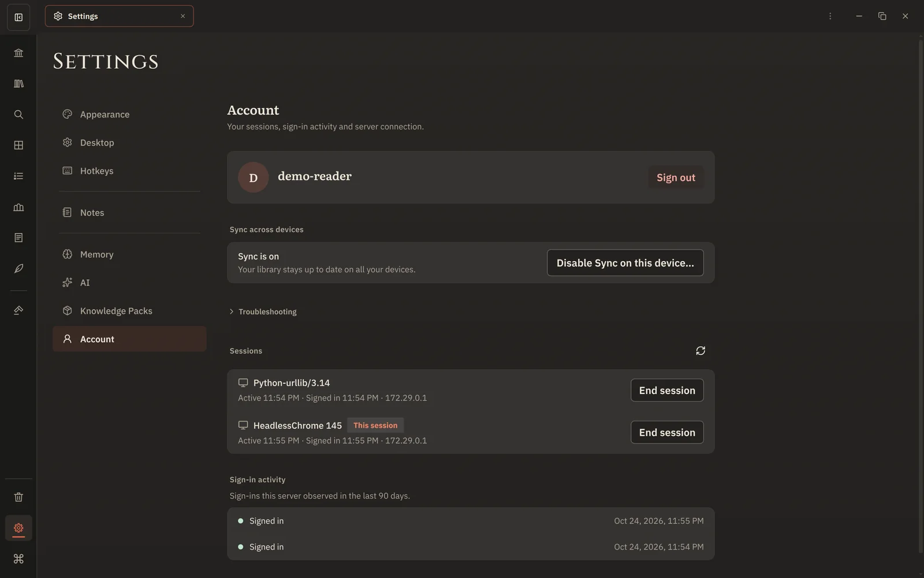The height and width of the screenshot is (578, 924).
Task: Open Knowledge Packs settings
Action: (x=129, y=311)
